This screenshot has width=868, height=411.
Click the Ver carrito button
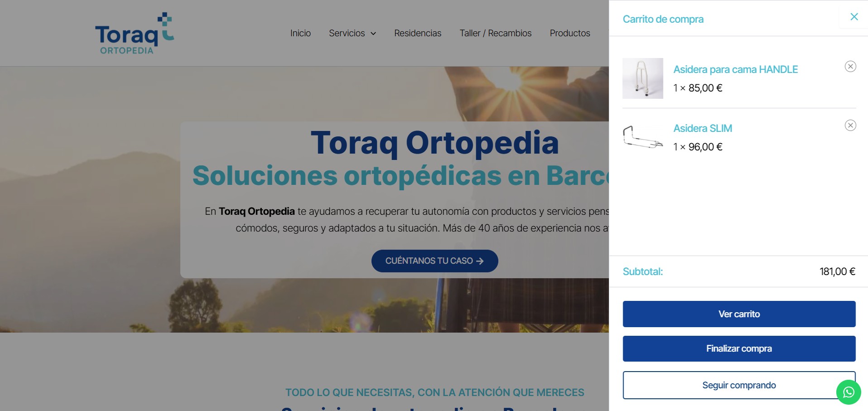738,314
